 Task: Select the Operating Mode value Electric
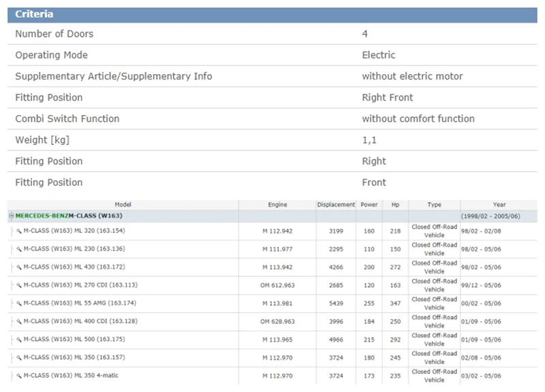pyautogui.click(x=379, y=55)
